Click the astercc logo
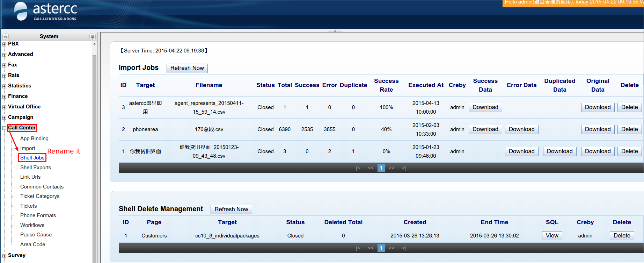Screen dimensions: 644x263 (45, 12)
